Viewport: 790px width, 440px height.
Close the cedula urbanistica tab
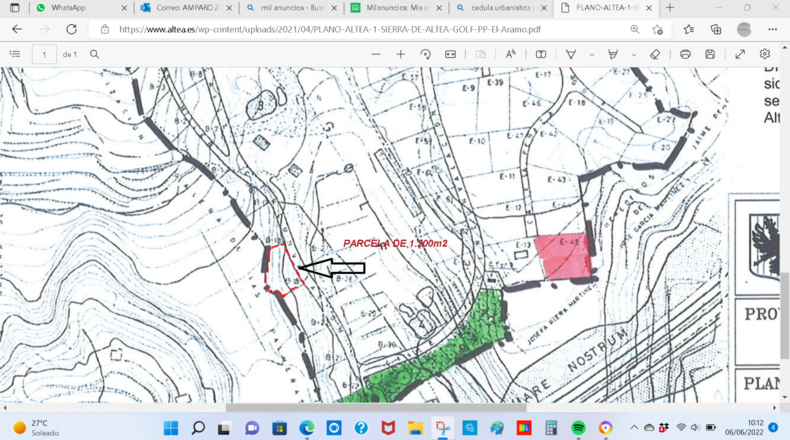544,8
